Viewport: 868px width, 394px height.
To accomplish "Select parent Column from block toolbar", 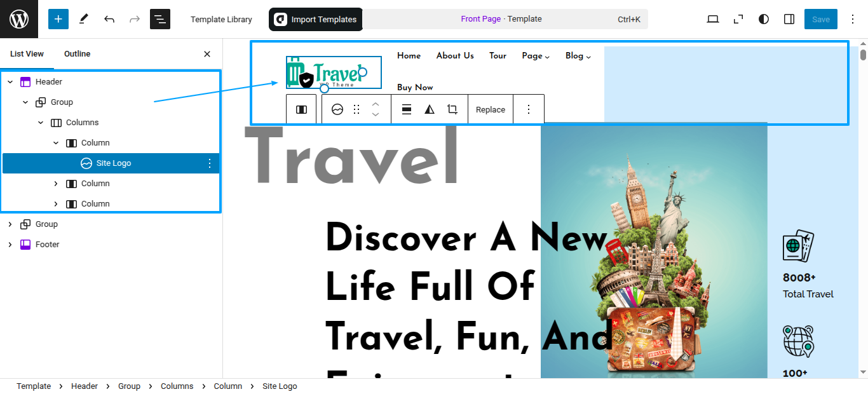I will 301,109.
